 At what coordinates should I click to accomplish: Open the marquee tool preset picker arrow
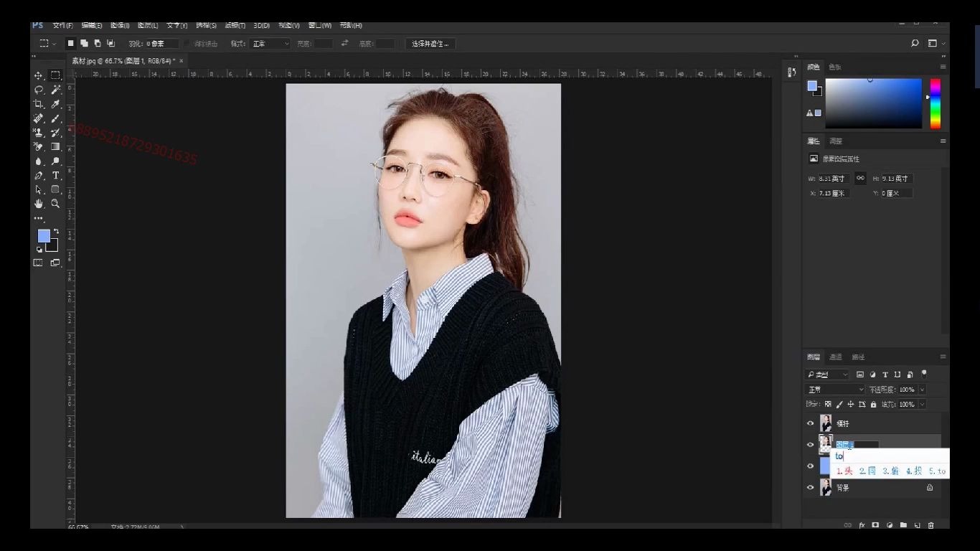[x=54, y=44]
